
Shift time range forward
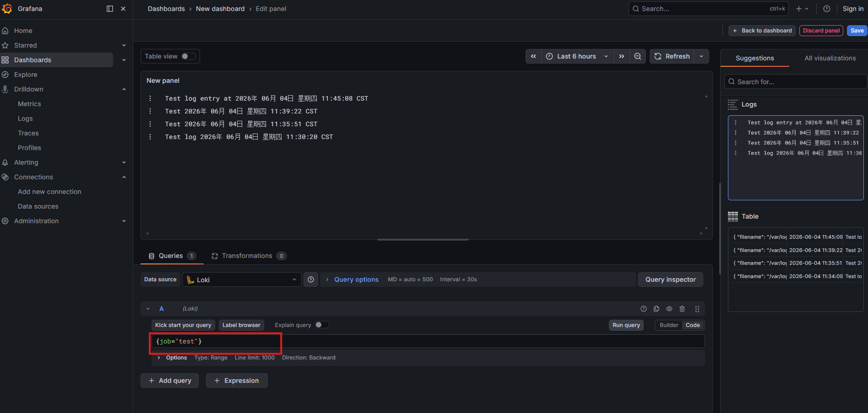tap(621, 56)
